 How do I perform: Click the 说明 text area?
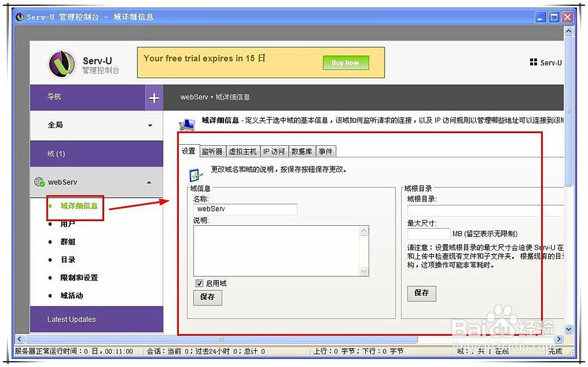tap(277, 251)
